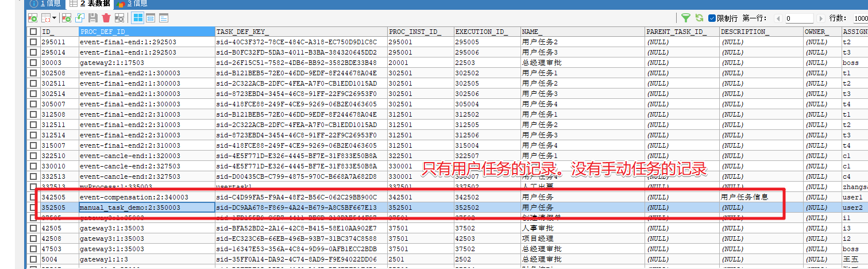Sort by the PROC_INST_ID_ column header
This screenshot has height=269, width=868.
pyautogui.click(x=421, y=32)
